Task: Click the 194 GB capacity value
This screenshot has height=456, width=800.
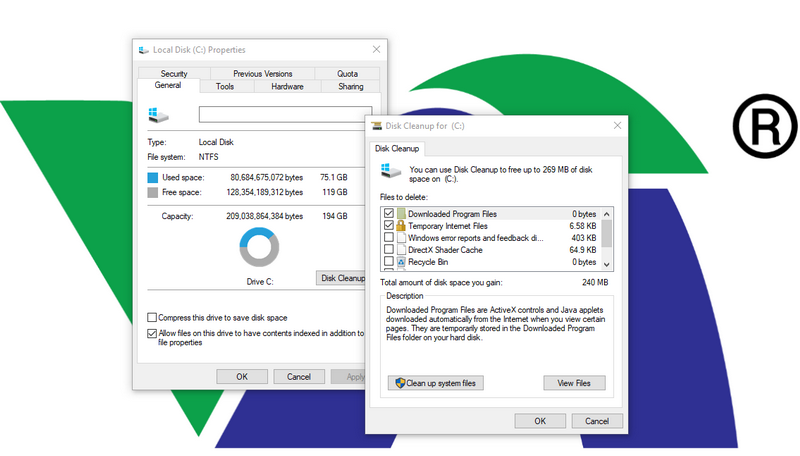Action: 335,216
